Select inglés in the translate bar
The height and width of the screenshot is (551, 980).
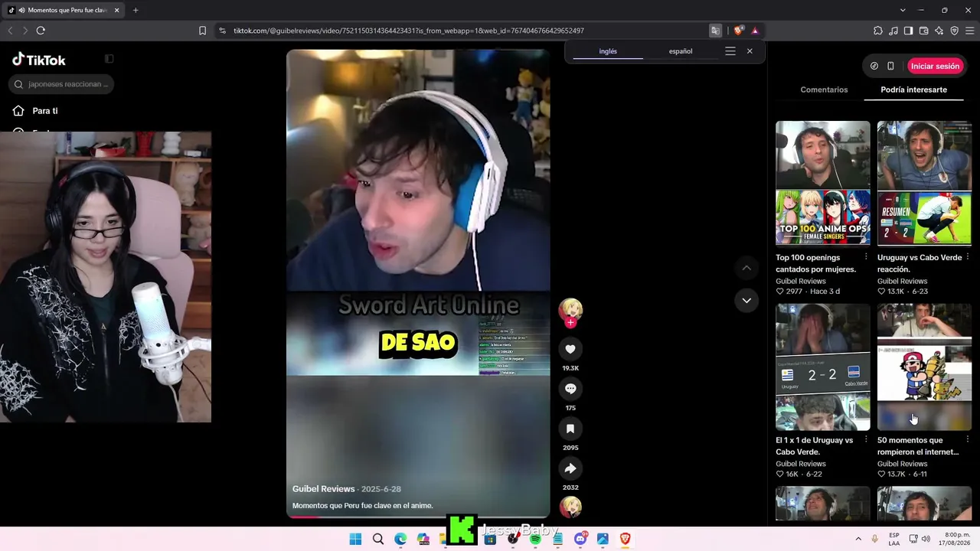(x=608, y=51)
